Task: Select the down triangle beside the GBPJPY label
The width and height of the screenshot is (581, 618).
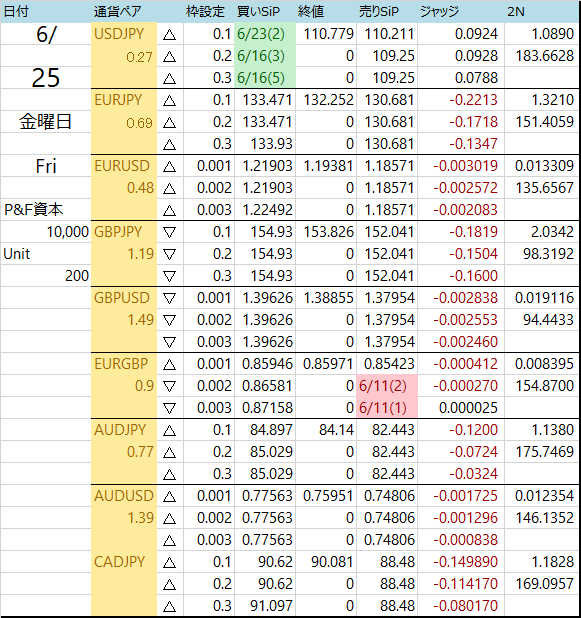Action: 169,233
